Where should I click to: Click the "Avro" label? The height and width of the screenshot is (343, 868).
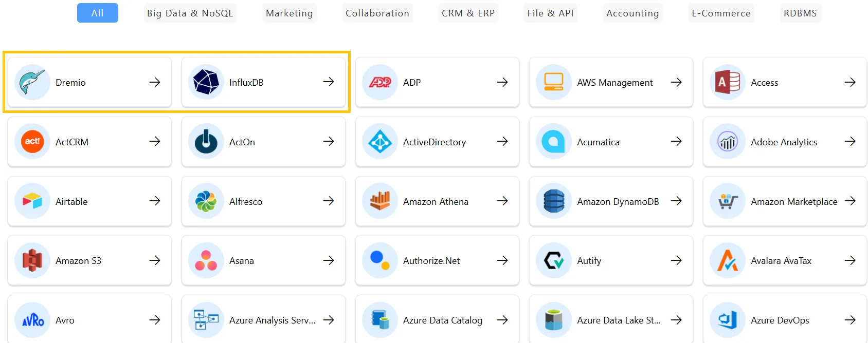[65, 320]
